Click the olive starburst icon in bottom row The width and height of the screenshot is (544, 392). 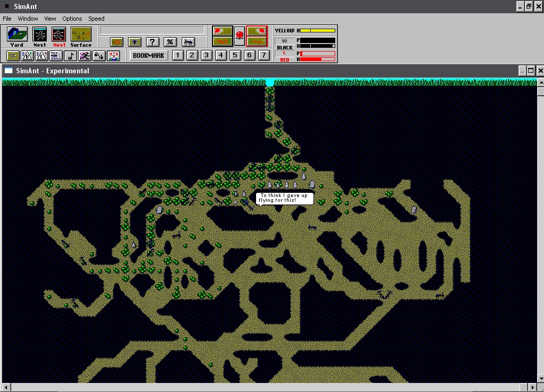[13, 56]
